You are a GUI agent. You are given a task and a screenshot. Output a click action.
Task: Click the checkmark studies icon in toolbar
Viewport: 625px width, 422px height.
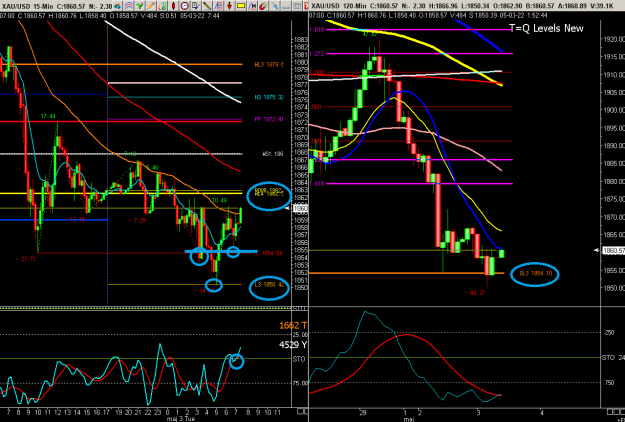click(196, 6)
